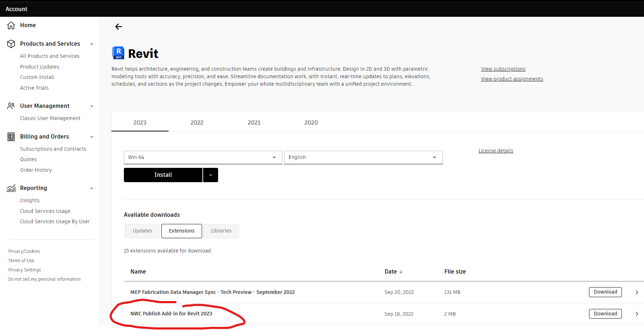Click the License details link
This screenshot has height=330, width=644.
tap(495, 150)
